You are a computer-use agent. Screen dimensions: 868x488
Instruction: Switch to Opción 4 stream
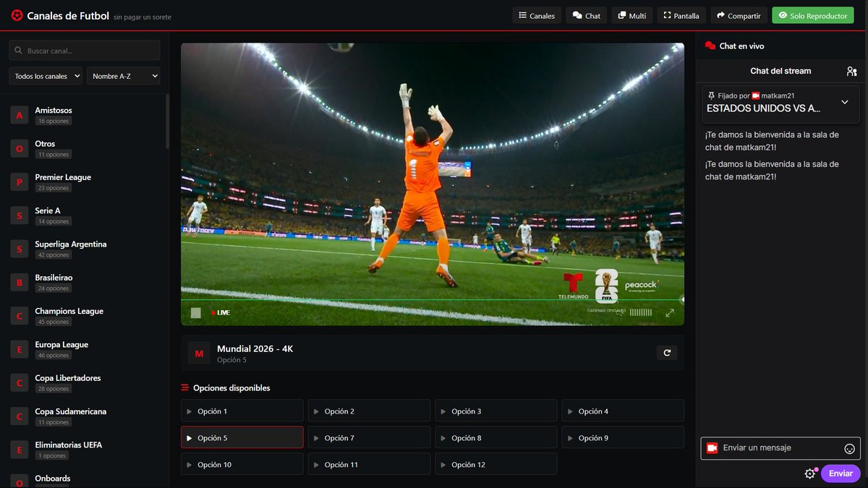[x=623, y=411]
